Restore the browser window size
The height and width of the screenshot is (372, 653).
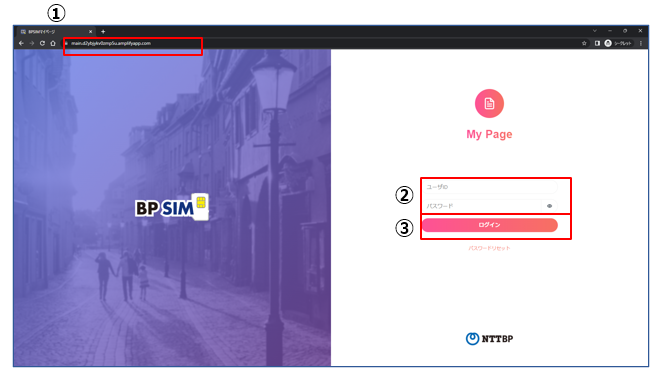point(625,31)
